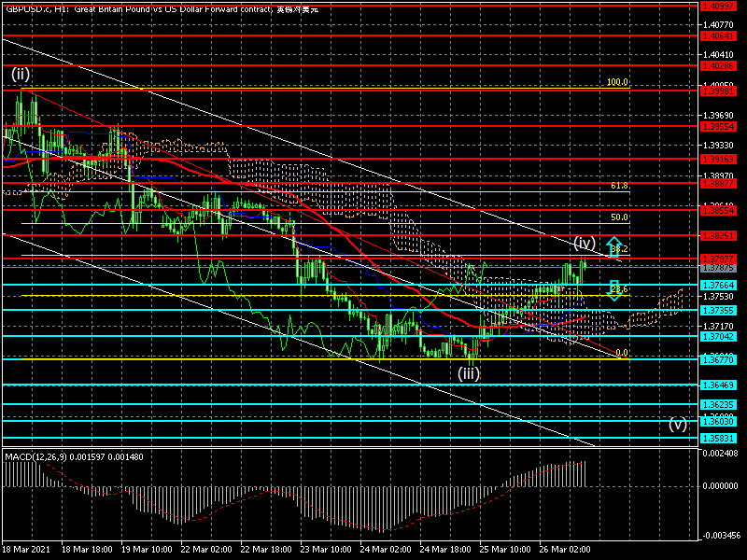This screenshot has height=560, width=747.
Task: Click the Fibonacci 61.8 level label
Action: click(x=619, y=185)
